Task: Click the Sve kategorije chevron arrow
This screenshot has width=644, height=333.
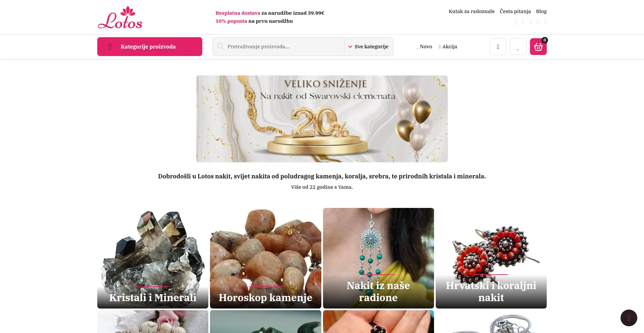Action: 350,47
